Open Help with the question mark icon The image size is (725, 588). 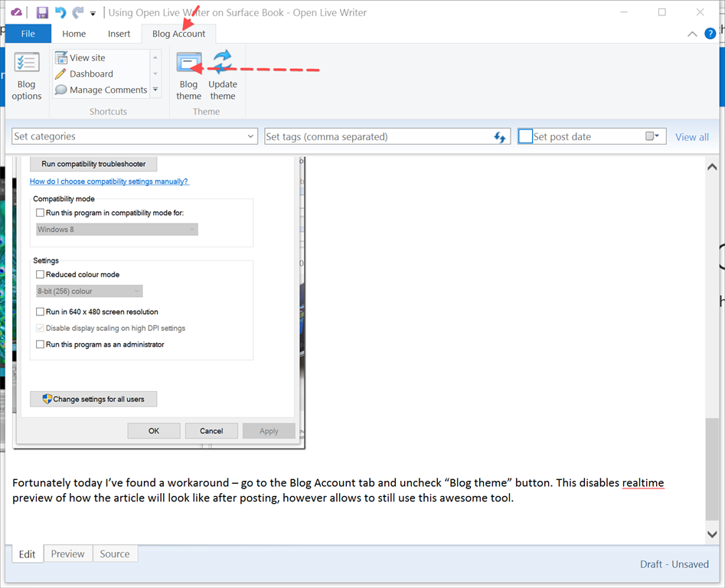click(710, 33)
